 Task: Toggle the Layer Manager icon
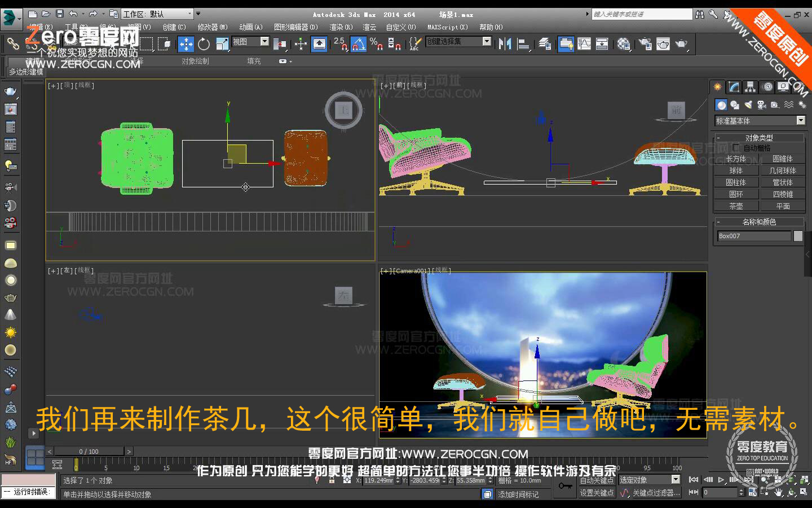pyautogui.click(x=544, y=43)
